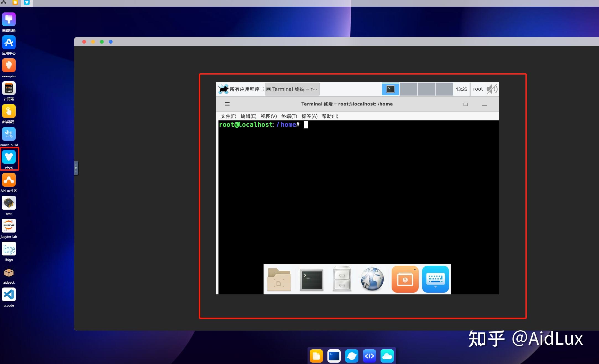This screenshot has height=364, width=599.
Task: Mute sound with the speaker icon
Action: [x=492, y=89]
